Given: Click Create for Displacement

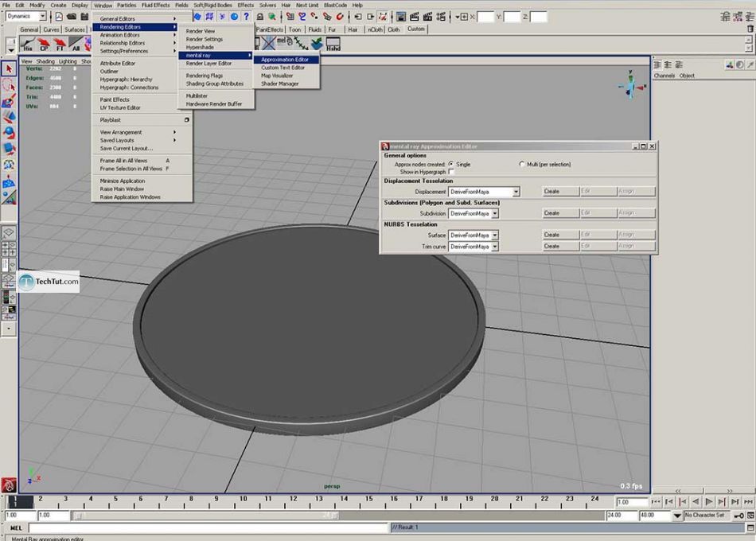Looking at the screenshot, I should pos(561,192).
